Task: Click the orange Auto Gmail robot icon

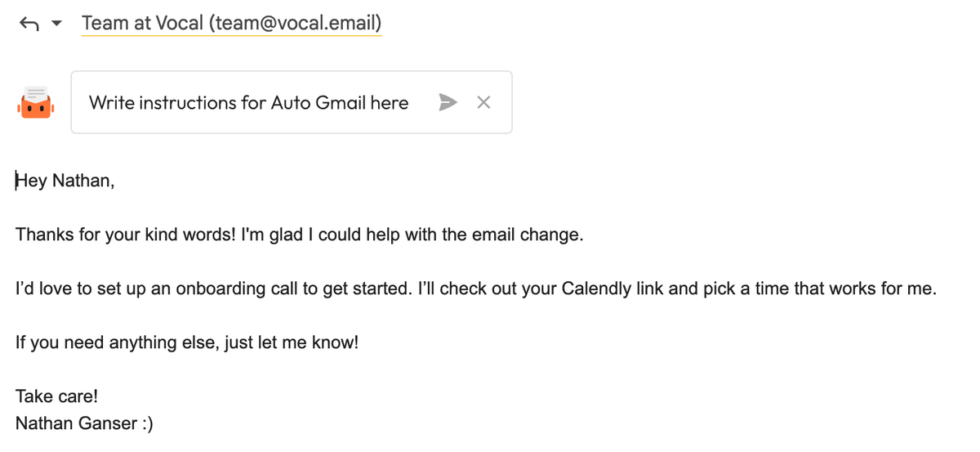Action: pyautogui.click(x=35, y=103)
